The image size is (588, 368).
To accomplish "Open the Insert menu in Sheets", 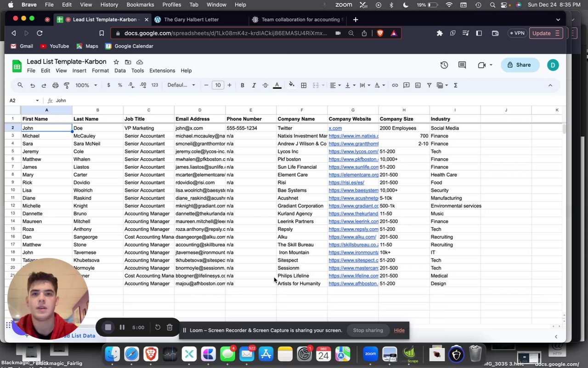I will point(79,71).
